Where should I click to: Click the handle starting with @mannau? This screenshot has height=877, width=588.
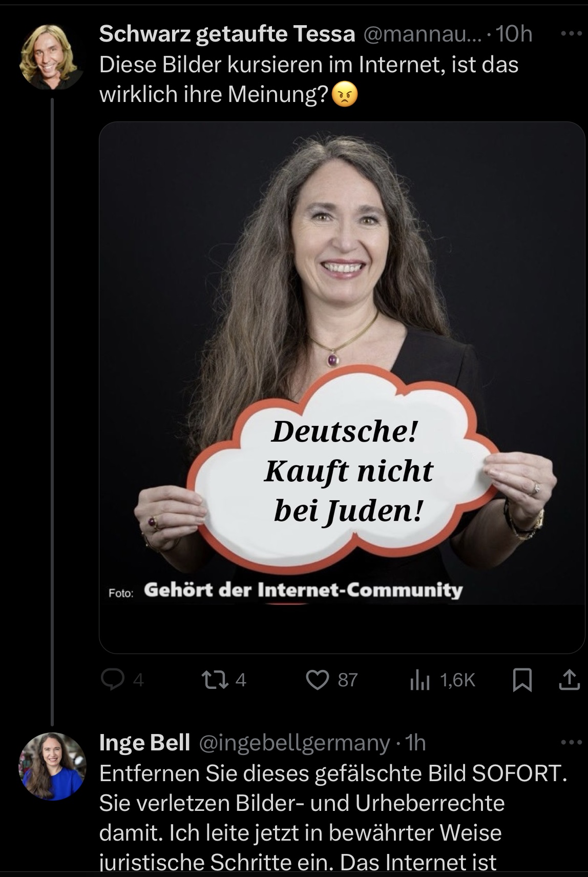click(x=423, y=34)
